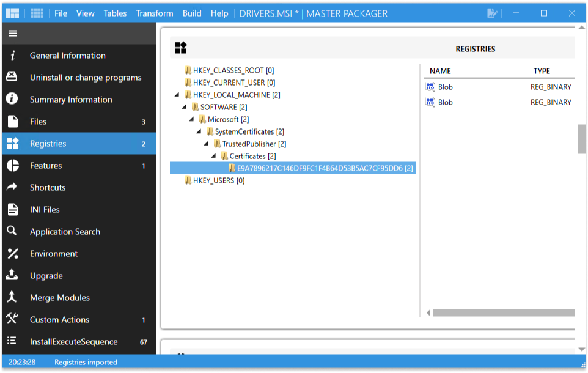The image size is (588, 373).
Task: Click the Application Search magnifier icon
Action: pos(12,231)
